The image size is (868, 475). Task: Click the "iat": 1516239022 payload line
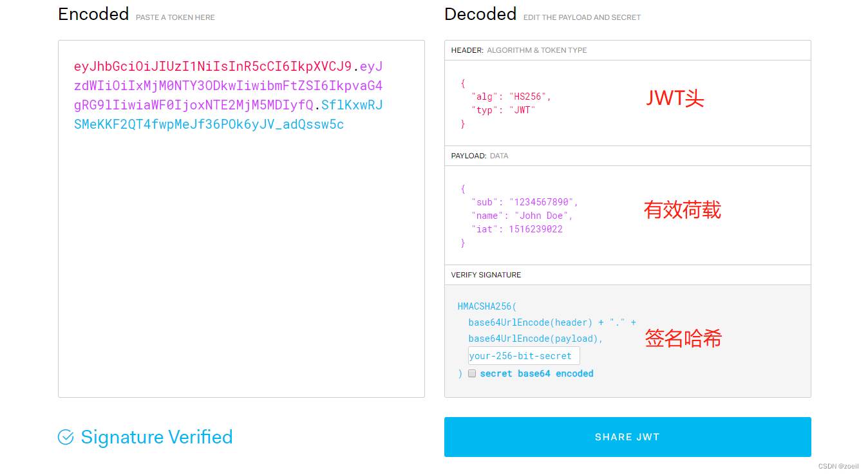(x=517, y=229)
